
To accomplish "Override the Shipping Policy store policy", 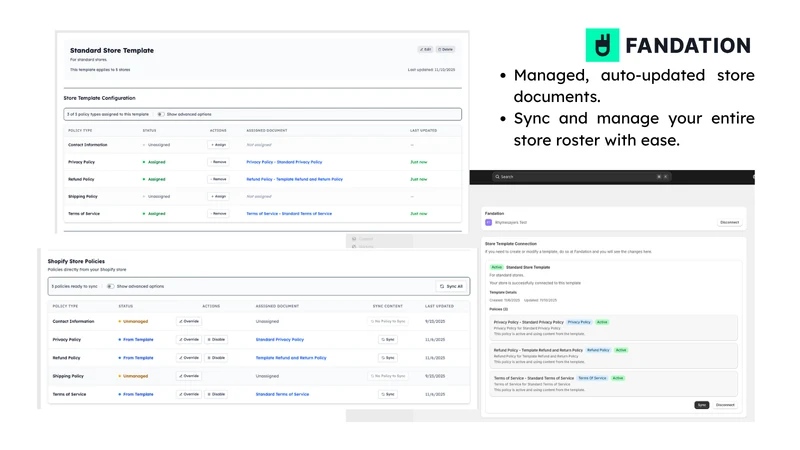I will [189, 376].
